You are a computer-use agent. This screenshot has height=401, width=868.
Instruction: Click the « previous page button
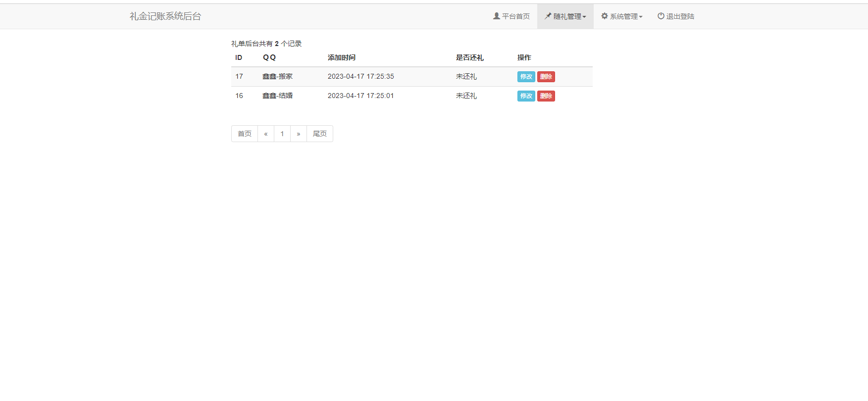pos(266,134)
